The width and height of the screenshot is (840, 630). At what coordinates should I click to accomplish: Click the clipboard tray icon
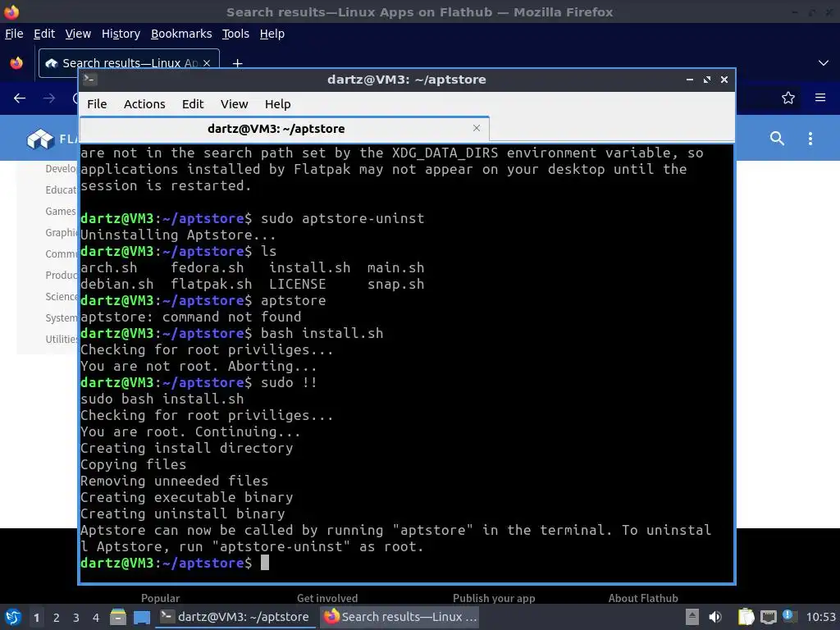tap(746, 617)
